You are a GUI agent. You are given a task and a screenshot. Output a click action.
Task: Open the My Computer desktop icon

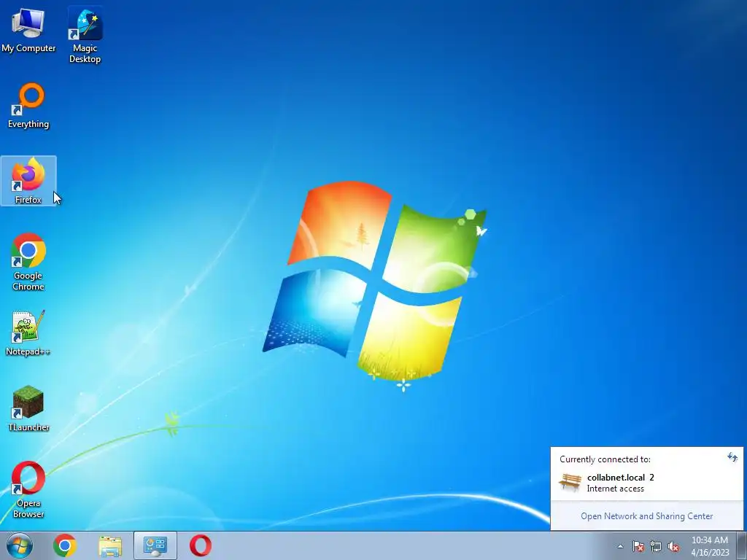click(28, 29)
